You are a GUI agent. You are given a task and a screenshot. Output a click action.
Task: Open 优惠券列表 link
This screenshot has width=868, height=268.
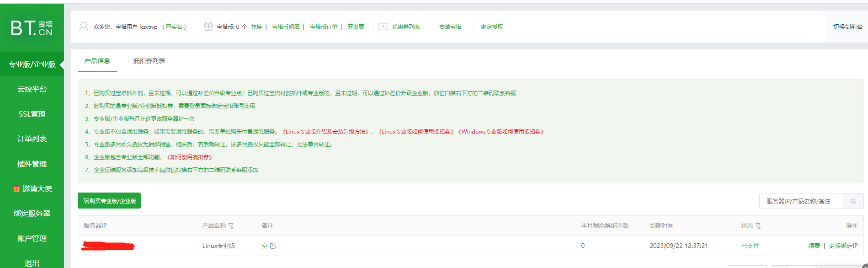(406, 27)
